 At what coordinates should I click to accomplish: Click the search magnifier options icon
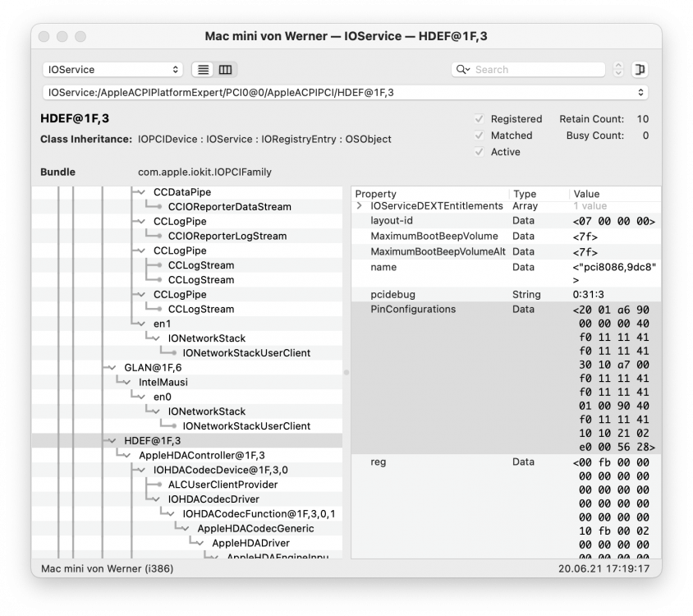[463, 70]
